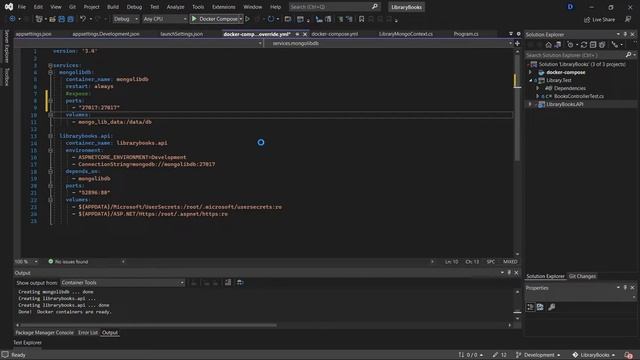Click pending changes filter clock icon
Image resolution: width=640 pixels, height=360 pixels.
pos(570,45)
